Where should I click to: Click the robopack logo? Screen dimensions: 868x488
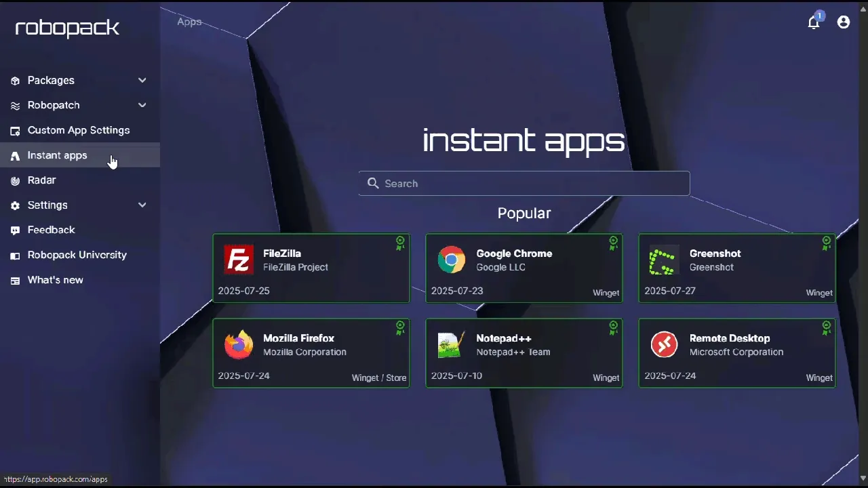pyautogui.click(x=67, y=28)
